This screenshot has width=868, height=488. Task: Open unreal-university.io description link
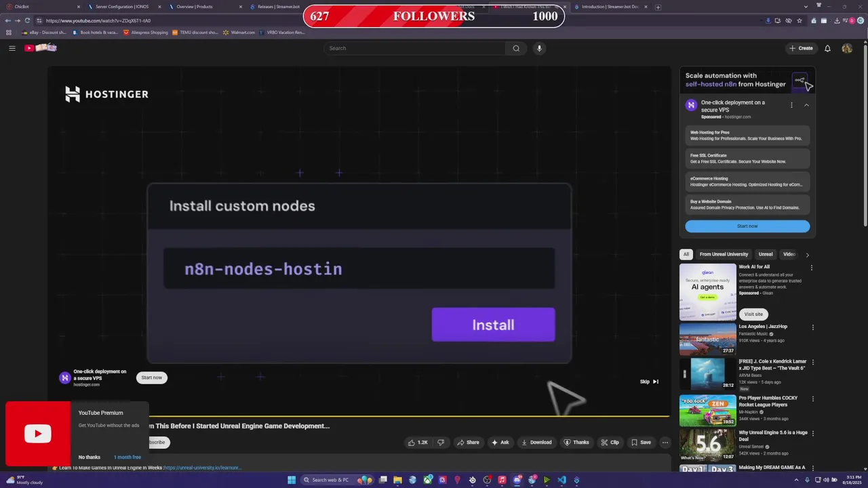(x=202, y=468)
